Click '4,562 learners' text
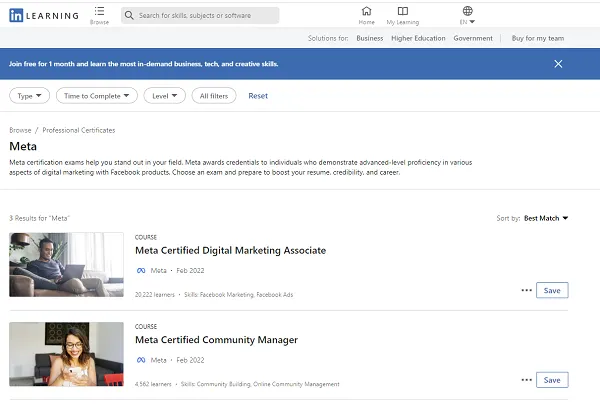This screenshot has width=600, height=404. [x=153, y=384]
